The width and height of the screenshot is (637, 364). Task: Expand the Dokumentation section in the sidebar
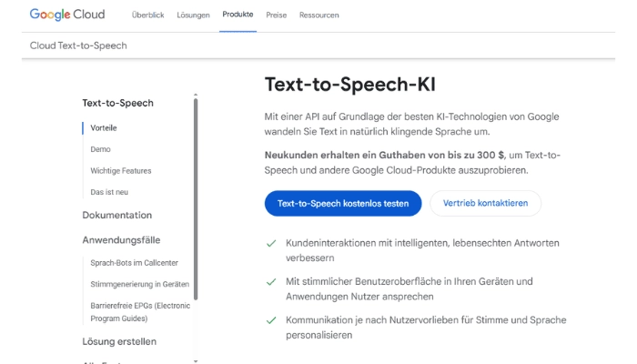[116, 215]
